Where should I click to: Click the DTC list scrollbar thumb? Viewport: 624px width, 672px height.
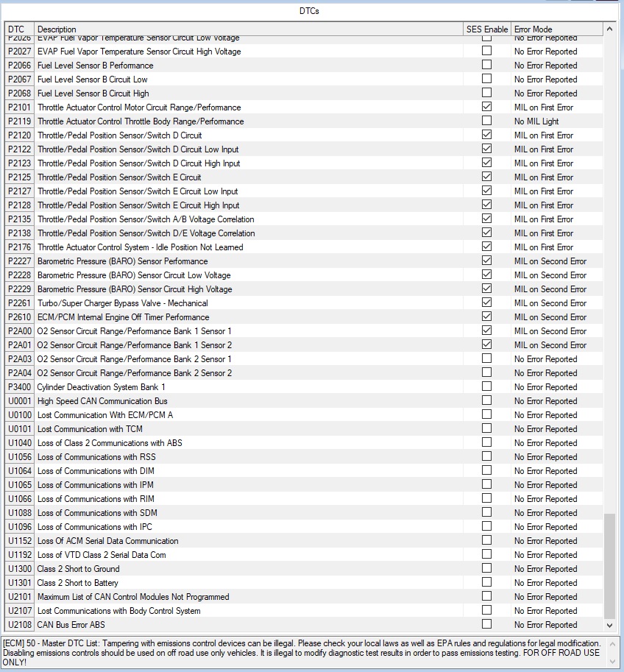point(609,566)
